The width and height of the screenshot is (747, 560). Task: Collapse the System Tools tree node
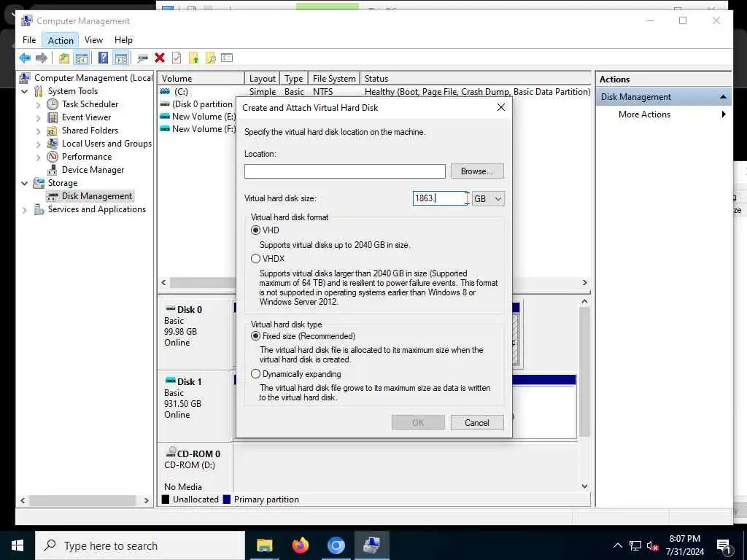coord(25,91)
